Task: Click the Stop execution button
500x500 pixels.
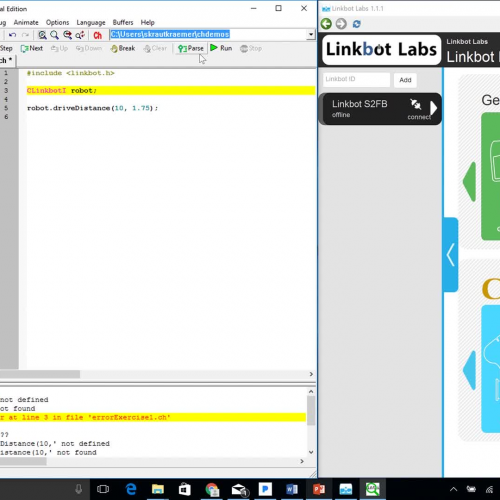Action: [251, 48]
